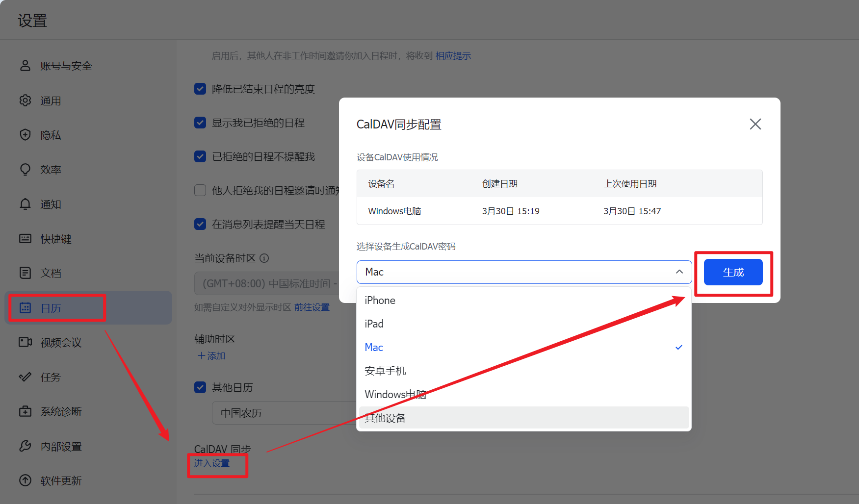859x504 pixels.
Task: Click the document icon beside 文档
Action: click(25, 273)
